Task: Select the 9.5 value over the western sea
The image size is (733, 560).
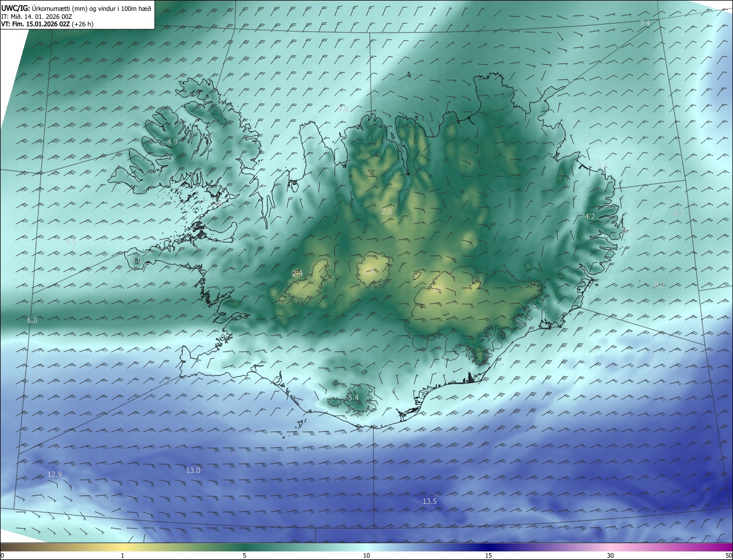Action: point(71,242)
